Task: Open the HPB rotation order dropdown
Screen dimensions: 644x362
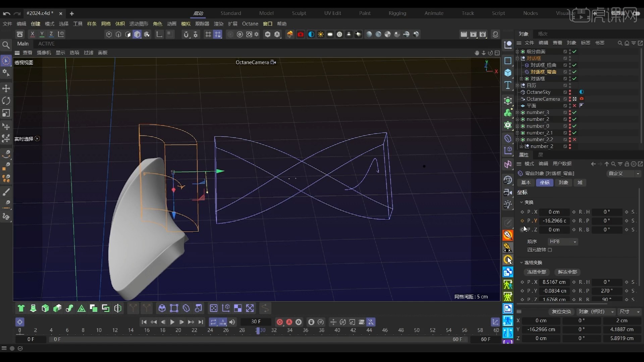Action: (x=563, y=241)
